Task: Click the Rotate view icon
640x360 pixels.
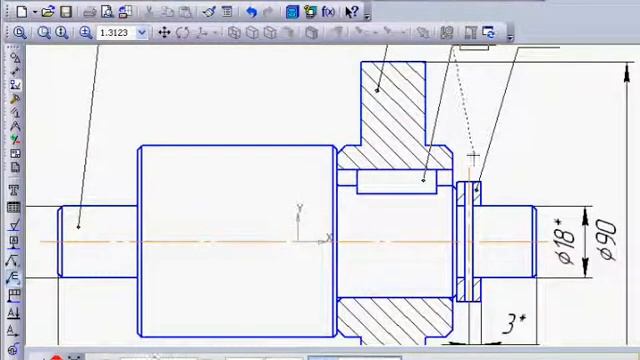Action: (182, 33)
